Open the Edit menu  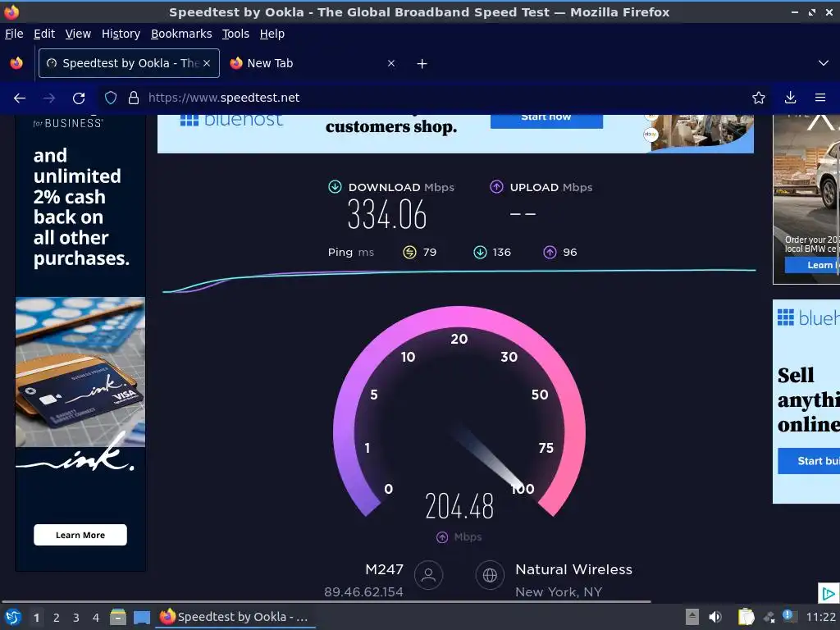pos(44,34)
